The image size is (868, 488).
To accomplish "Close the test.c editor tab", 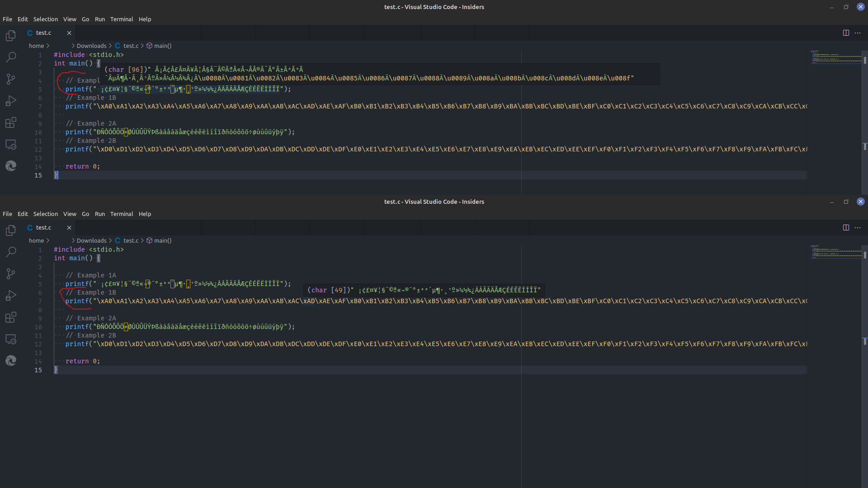I will click(x=69, y=33).
